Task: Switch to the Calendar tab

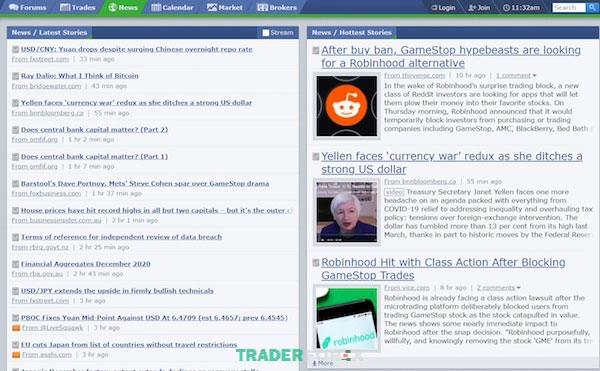Action: pyautogui.click(x=172, y=7)
